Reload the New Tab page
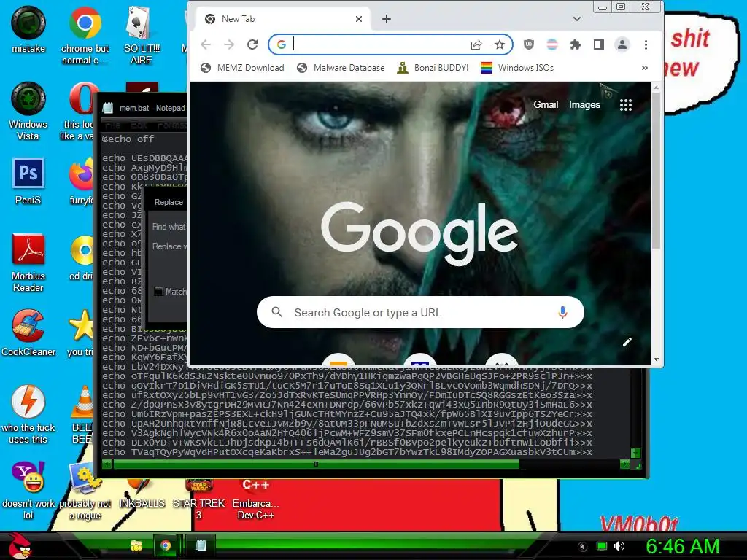 click(x=252, y=44)
